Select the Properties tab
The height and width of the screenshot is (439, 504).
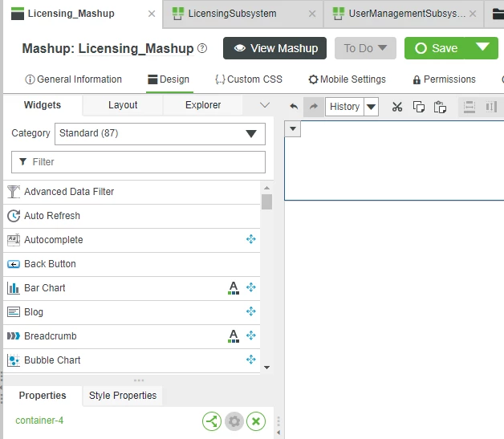43,396
